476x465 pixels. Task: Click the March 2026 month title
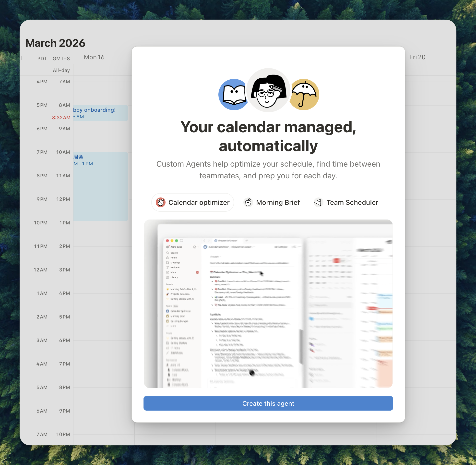tap(56, 43)
